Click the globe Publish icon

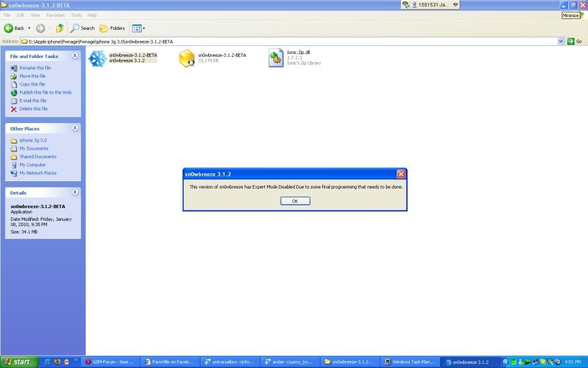pyautogui.click(x=14, y=93)
